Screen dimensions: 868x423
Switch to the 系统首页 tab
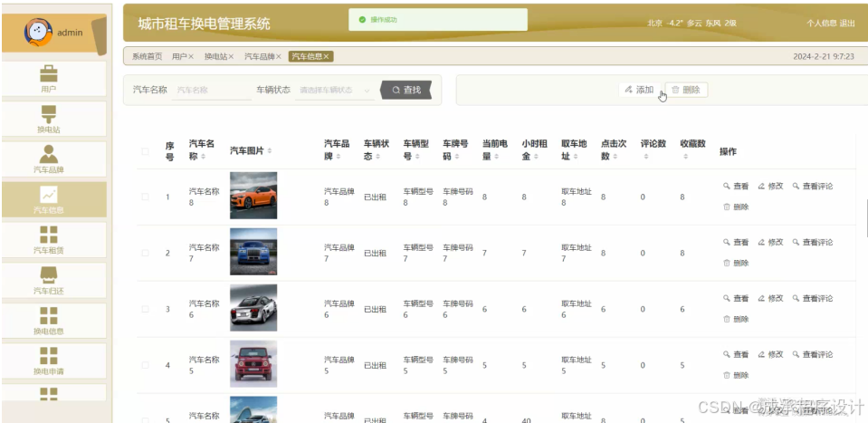point(147,56)
